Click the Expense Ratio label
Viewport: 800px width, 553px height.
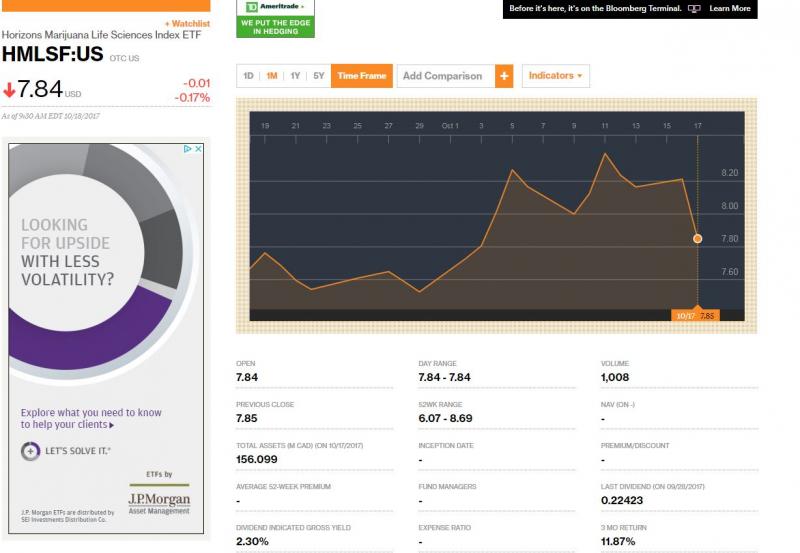444,527
